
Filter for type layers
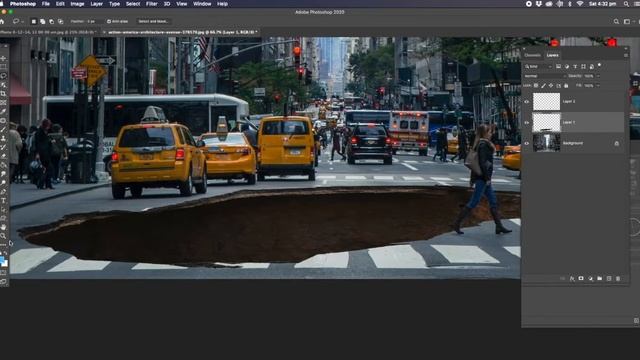pos(576,67)
